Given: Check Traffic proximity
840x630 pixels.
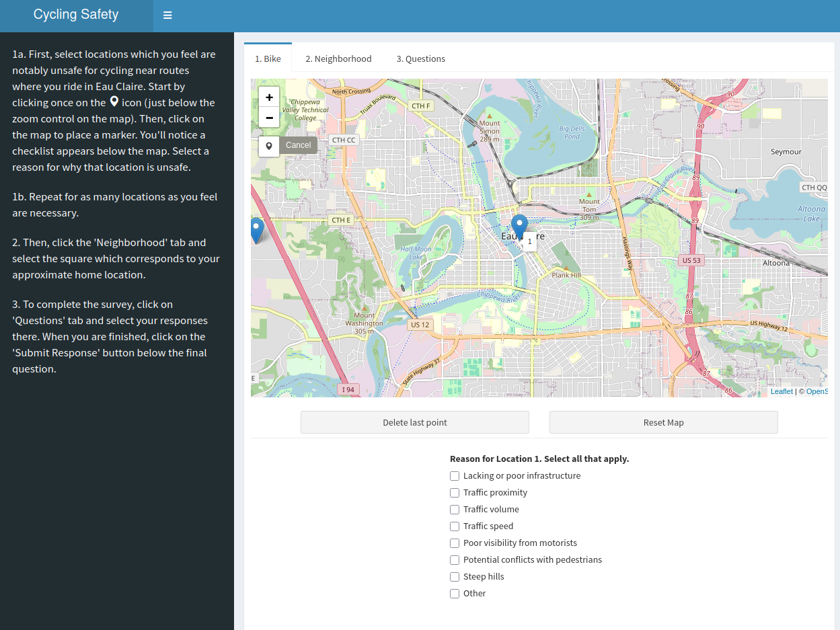Looking at the screenshot, I should click(455, 493).
